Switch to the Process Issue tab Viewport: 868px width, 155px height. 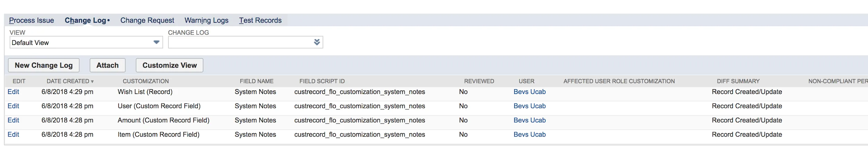32,21
